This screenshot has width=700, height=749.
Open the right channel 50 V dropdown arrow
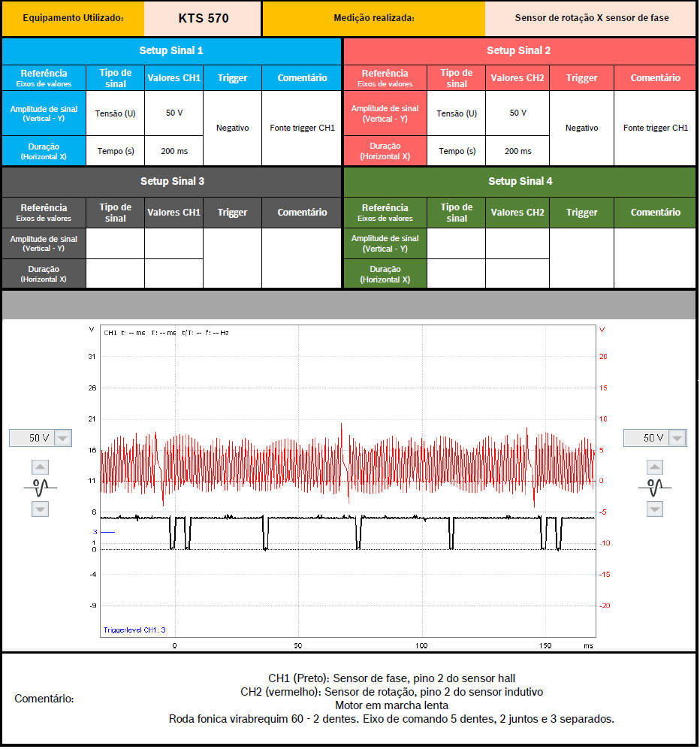click(x=678, y=438)
